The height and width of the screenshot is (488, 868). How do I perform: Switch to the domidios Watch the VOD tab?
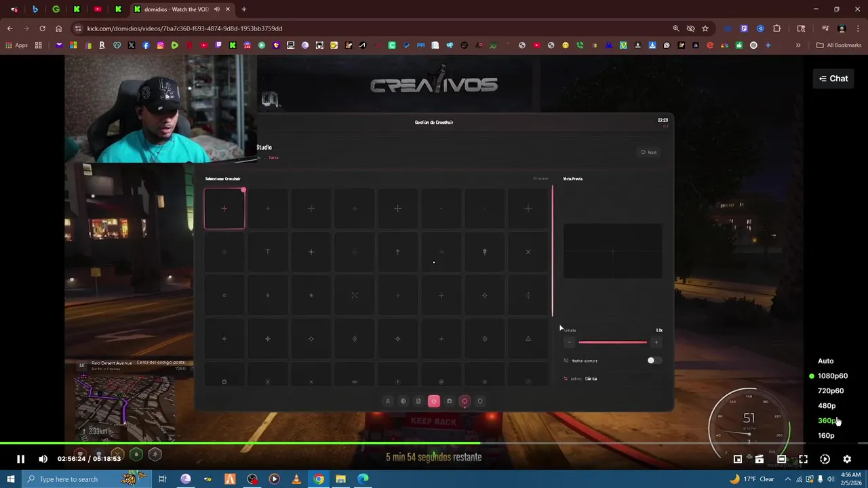tap(182, 9)
